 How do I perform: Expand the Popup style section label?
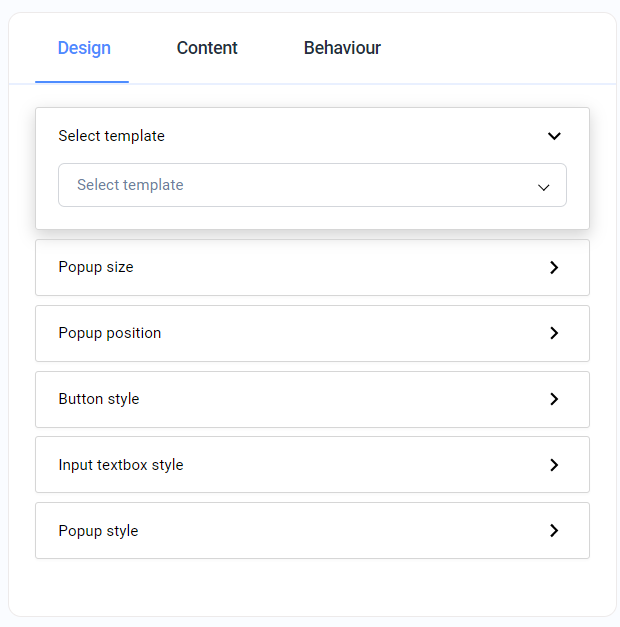(x=98, y=531)
